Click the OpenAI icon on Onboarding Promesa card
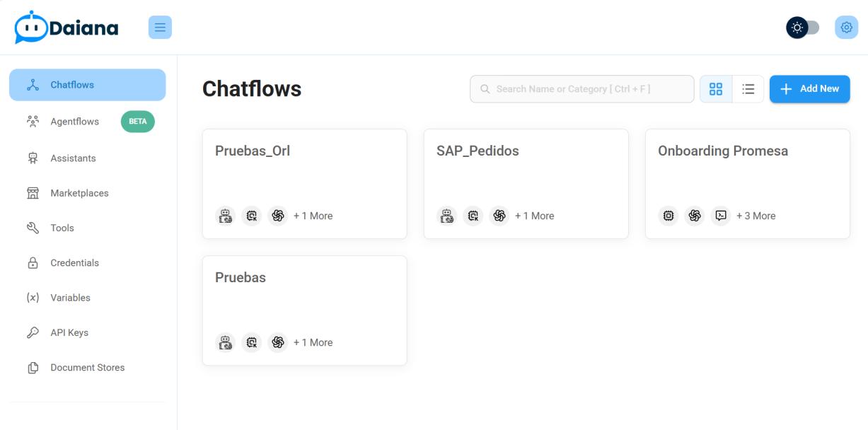 click(x=695, y=216)
